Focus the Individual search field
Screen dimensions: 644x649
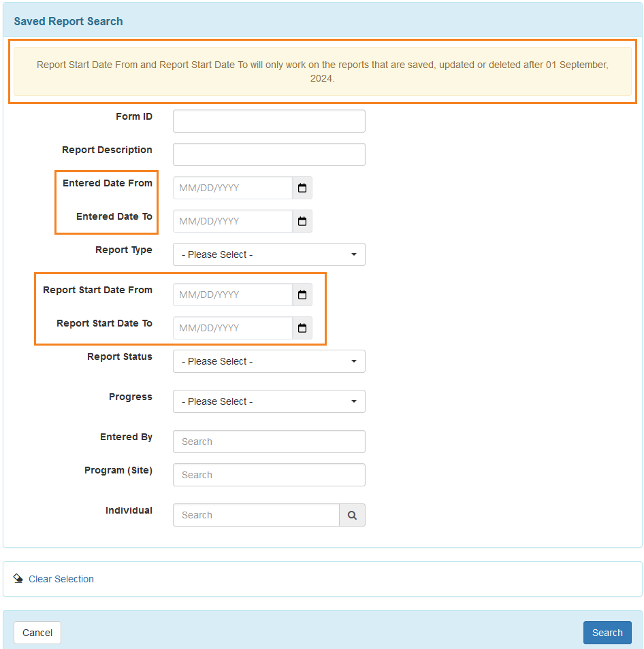click(257, 515)
